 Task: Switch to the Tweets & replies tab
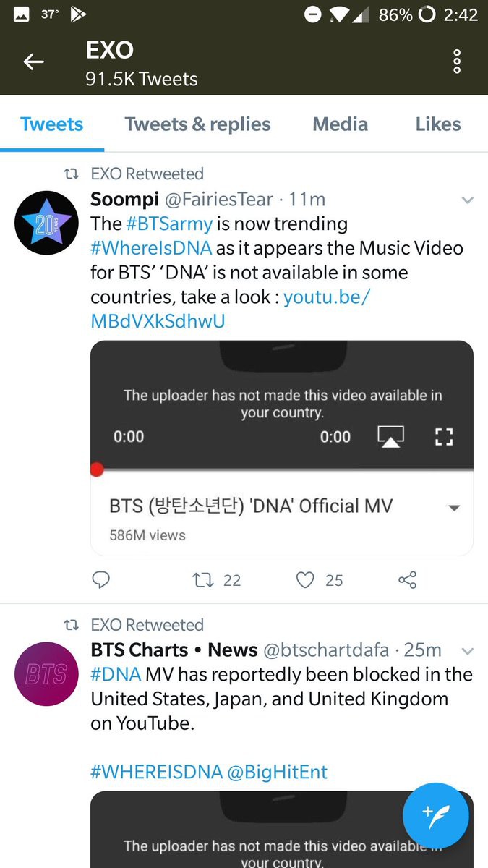(x=197, y=124)
